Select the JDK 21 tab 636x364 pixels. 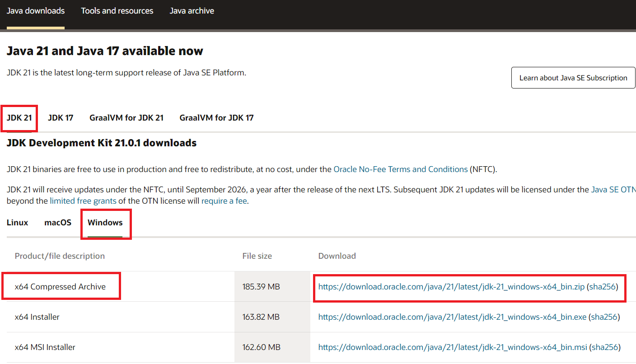click(x=19, y=118)
